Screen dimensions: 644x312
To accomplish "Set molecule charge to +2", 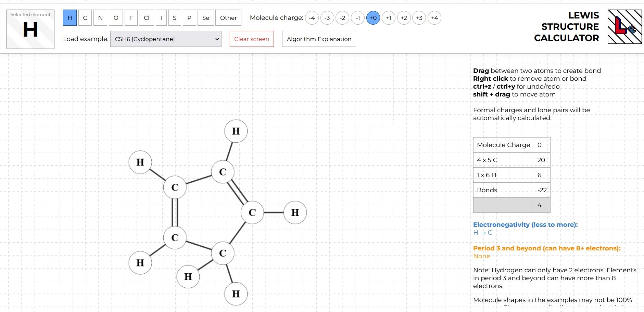I will click(x=404, y=18).
